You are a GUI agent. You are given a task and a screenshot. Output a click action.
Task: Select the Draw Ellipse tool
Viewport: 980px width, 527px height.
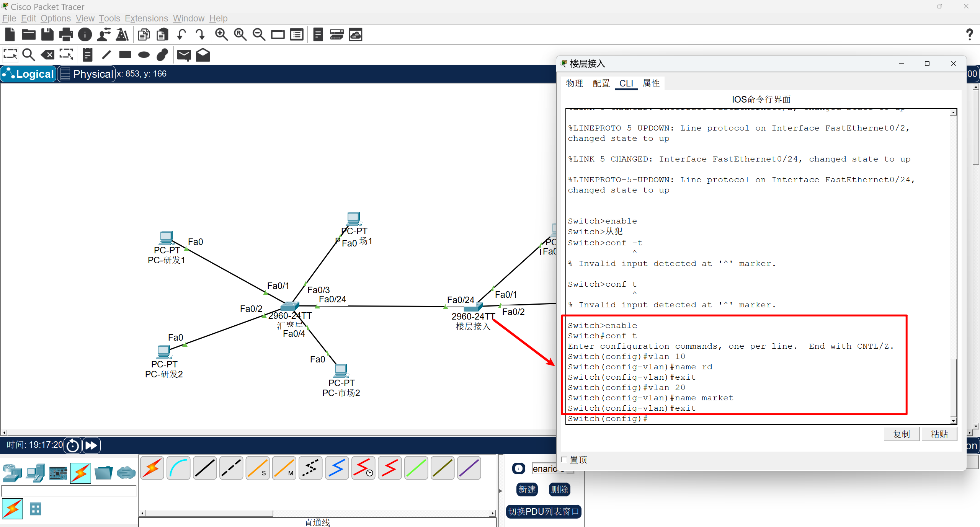[144, 55]
